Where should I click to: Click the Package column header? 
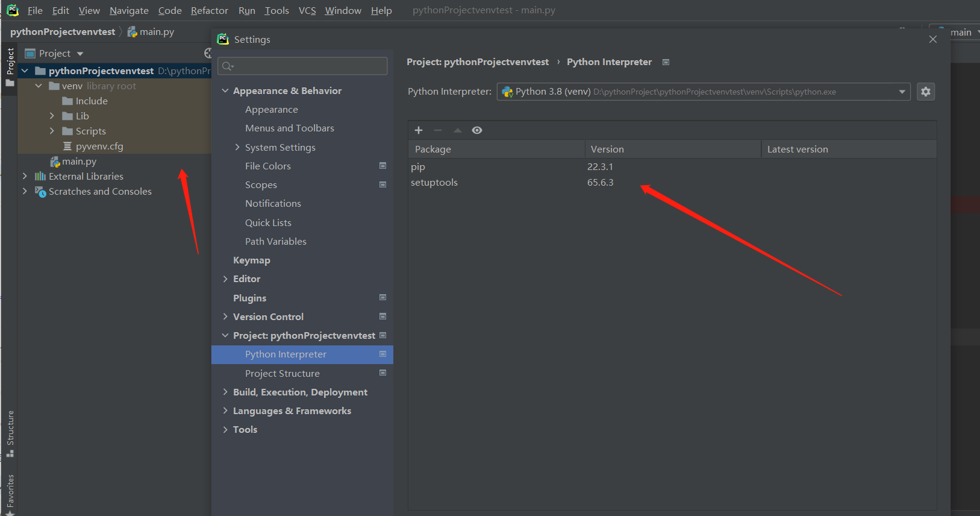coord(496,149)
